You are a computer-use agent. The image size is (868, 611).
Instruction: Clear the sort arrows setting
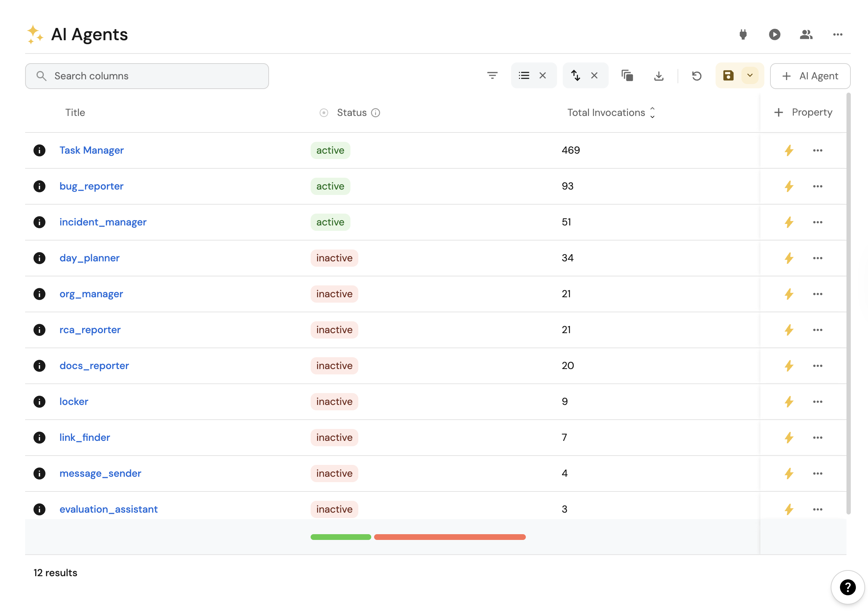[x=594, y=76]
